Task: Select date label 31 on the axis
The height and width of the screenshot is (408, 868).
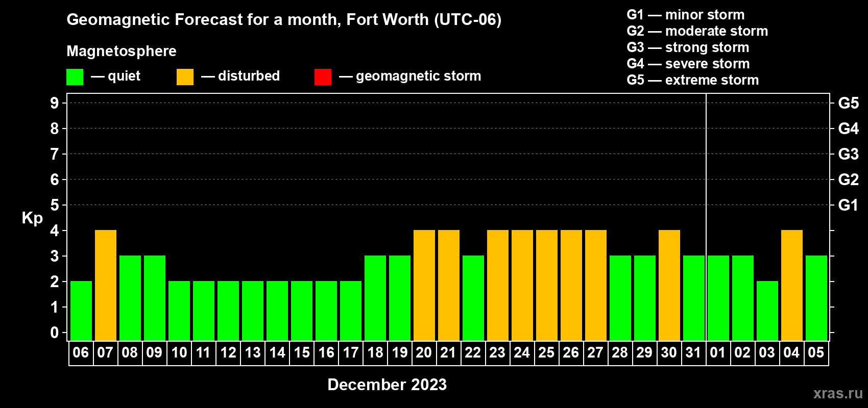Action: tap(693, 353)
